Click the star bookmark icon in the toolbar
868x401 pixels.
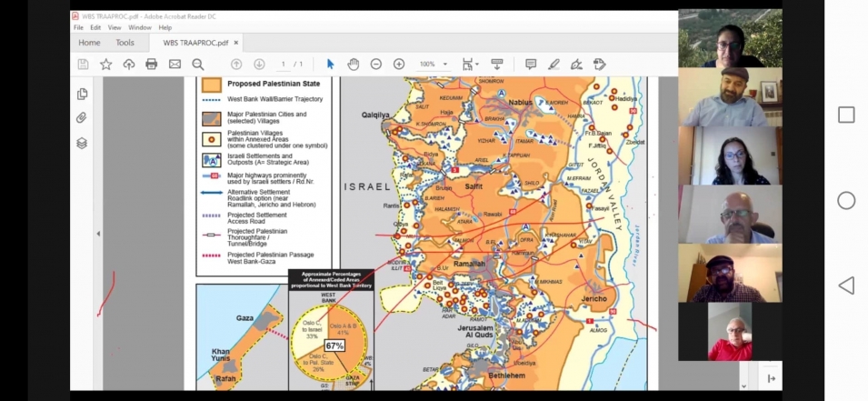[105, 65]
